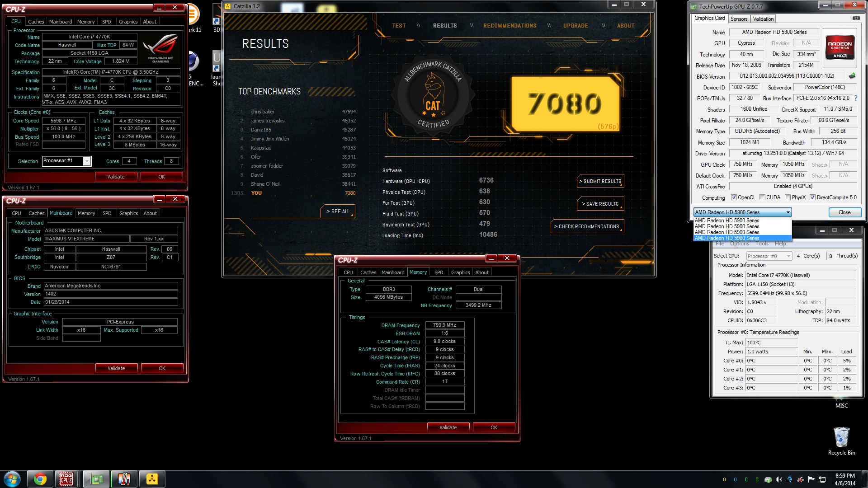This screenshot has width=868, height=488.
Task: Click leaderboard row 'james trevaskis'
Action: pyautogui.click(x=298, y=121)
